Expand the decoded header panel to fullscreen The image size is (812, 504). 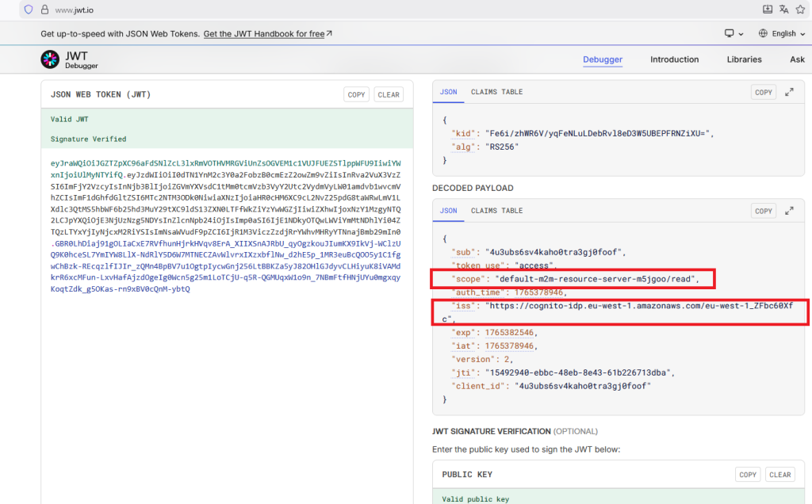coord(789,92)
